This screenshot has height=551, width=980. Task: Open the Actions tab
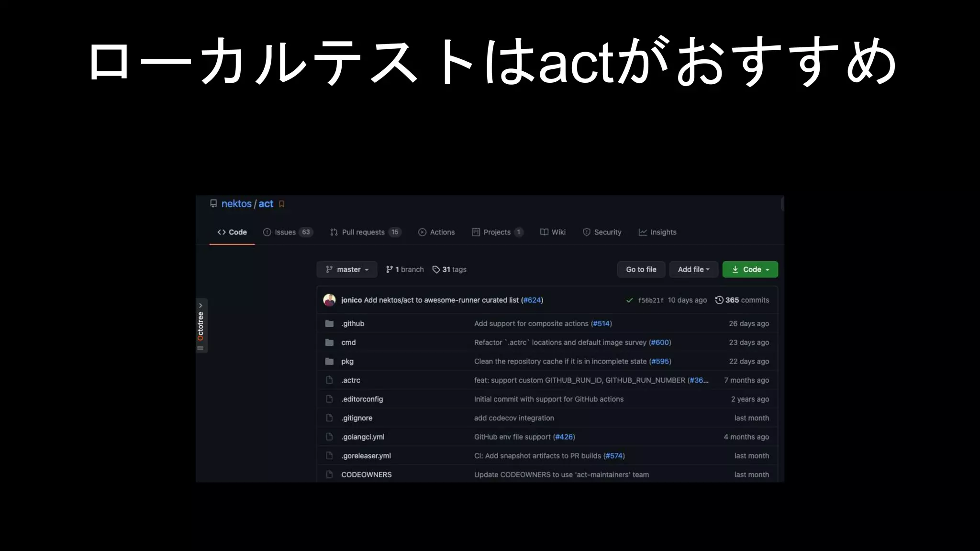coord(436,232)
